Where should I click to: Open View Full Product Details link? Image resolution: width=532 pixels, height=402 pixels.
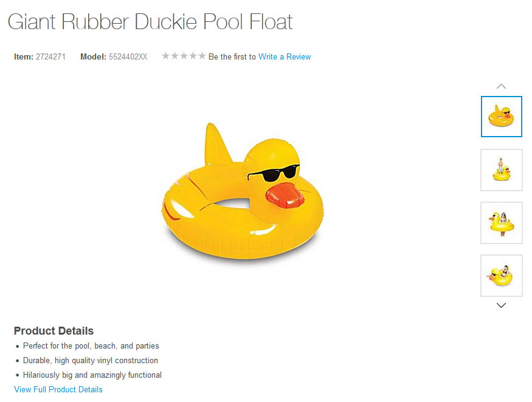[58, 389]
